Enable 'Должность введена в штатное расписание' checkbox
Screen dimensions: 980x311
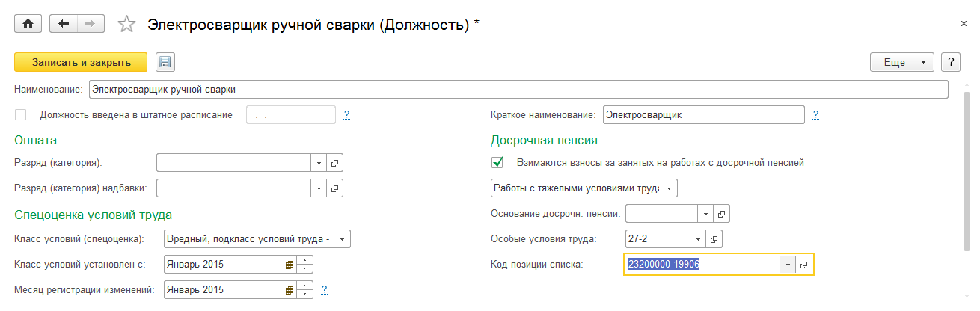coord(21,115)
